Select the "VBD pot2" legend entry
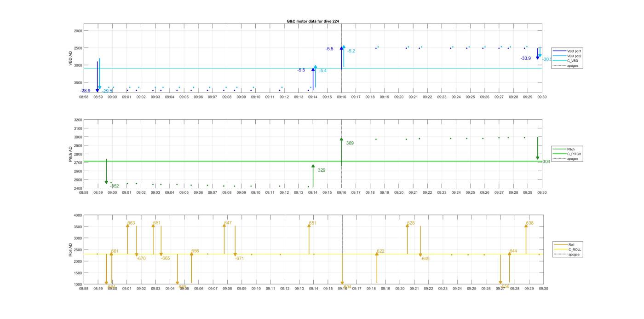This screenshot has height=319, width=644. (x=566, y=56)
